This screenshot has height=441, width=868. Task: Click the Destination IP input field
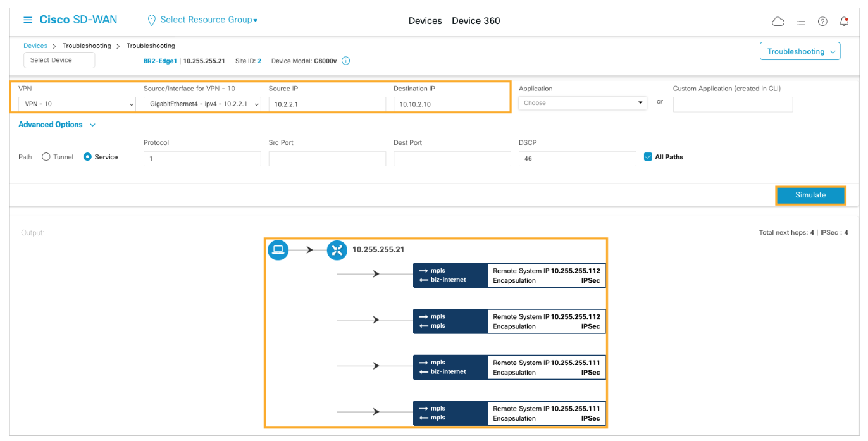tap(452, 104)
